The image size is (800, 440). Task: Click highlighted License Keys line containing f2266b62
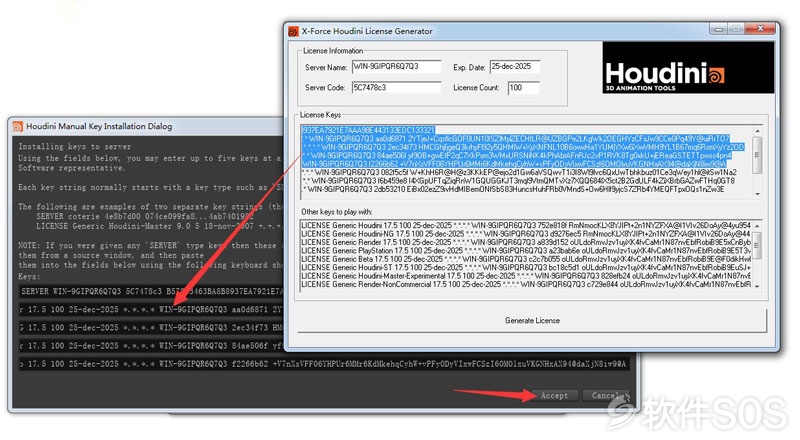point(514,164)
